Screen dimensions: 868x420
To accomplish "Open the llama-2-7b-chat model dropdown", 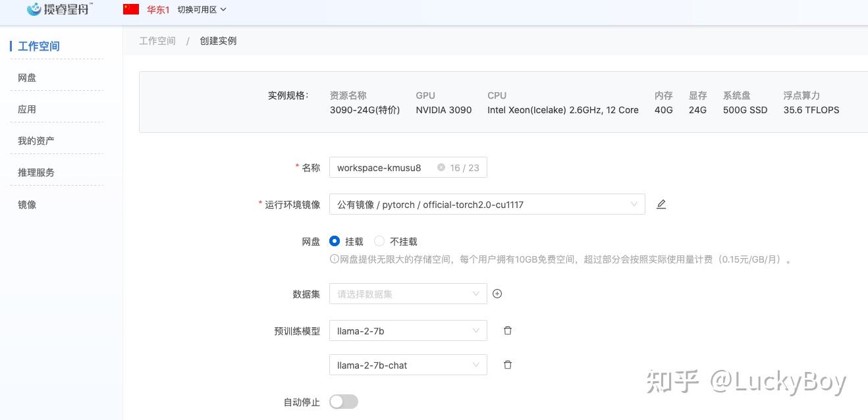I will (408, 365).
